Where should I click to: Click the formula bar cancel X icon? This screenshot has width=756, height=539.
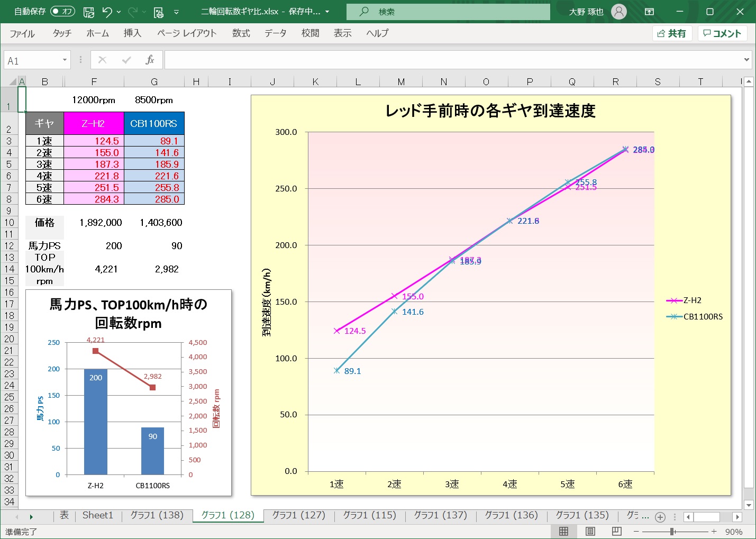[103, 60]
